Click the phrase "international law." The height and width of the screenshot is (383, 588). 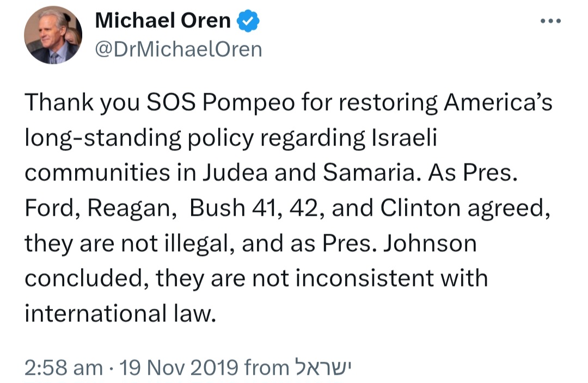coord(121,314)
